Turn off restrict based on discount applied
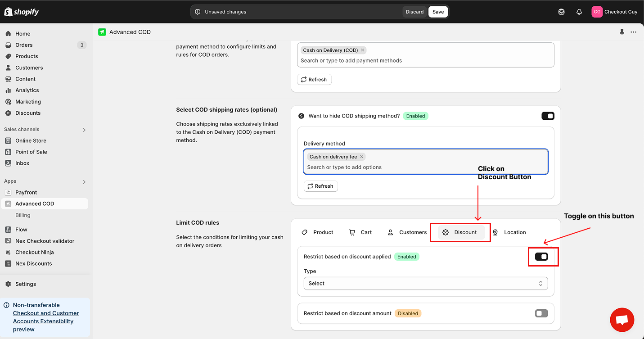Screen dimensions: 644x339 [x=541, y=257]
